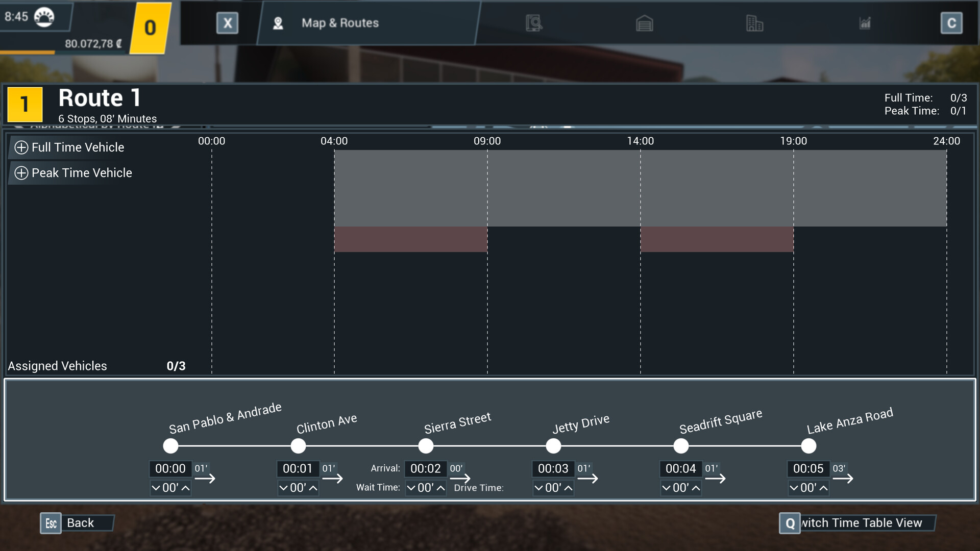Click the C shortcut icon in the top-right corner
The height and width of the screenshot is (551, 980).
tap(951, 22)
